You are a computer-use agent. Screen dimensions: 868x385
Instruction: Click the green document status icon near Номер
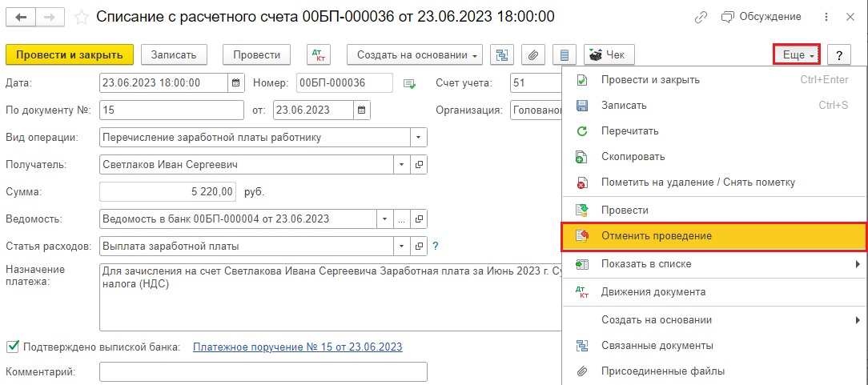click(x=409, y=83)
